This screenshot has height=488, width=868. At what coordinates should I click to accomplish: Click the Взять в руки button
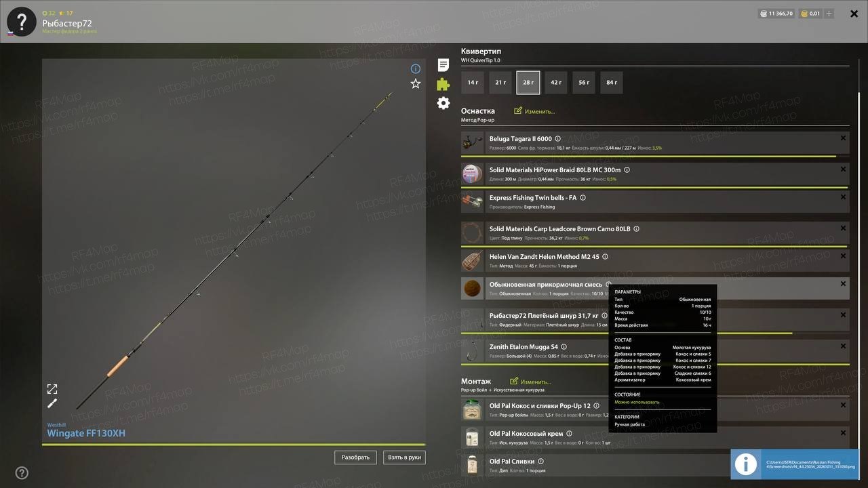coord(404,457)
